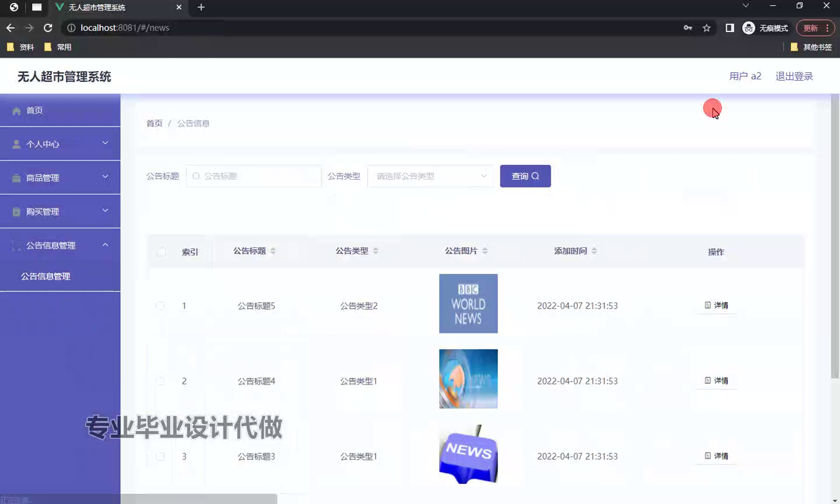Open 详情 for 公告标题3

(x=716, y=456)
